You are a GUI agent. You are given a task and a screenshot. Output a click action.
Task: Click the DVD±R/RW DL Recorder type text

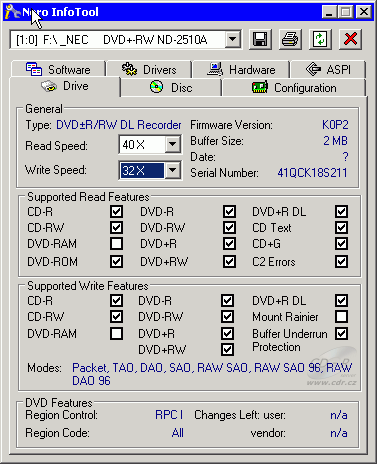[x=119, y=125]
